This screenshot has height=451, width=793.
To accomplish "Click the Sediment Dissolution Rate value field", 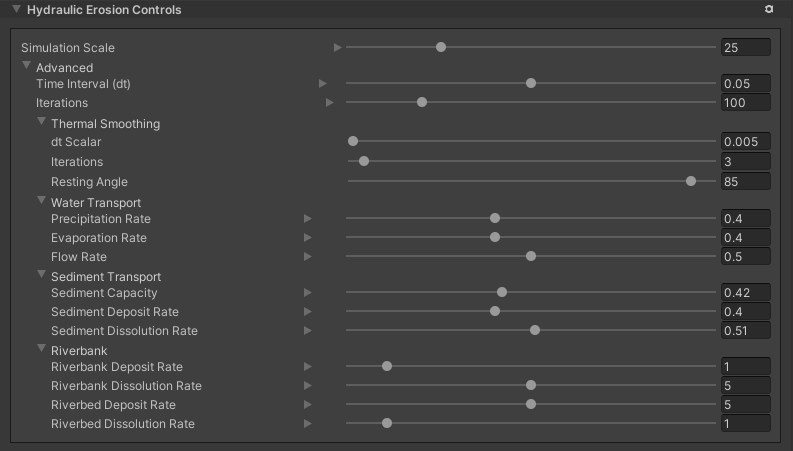I will (745, 331).
